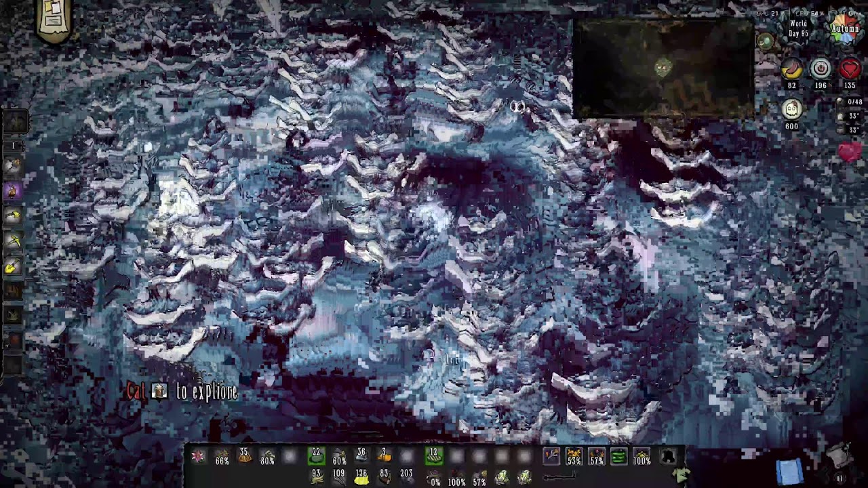Select the yellow axe crafting item in sidebar
Screen dimensions: 868x488
coord(13,217)
